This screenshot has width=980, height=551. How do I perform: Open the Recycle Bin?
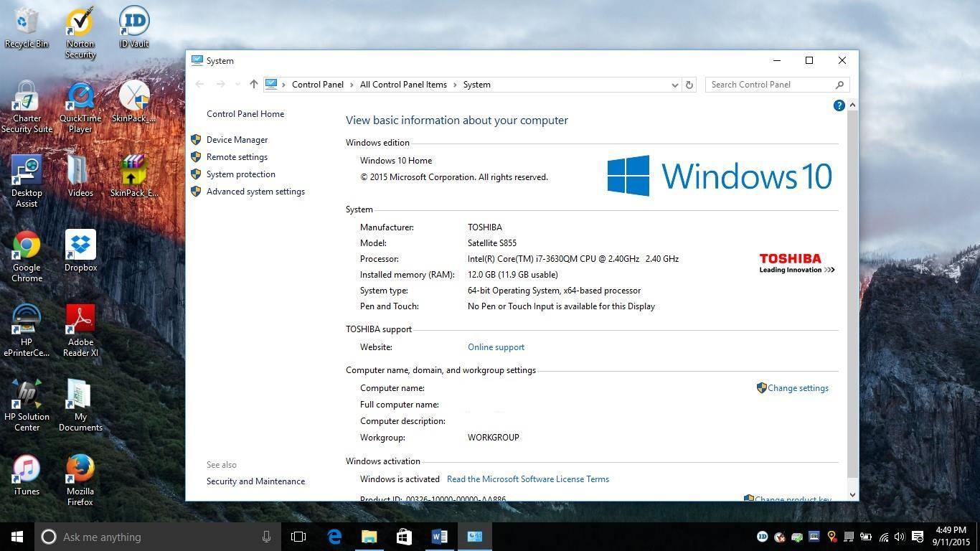point(27,29)
